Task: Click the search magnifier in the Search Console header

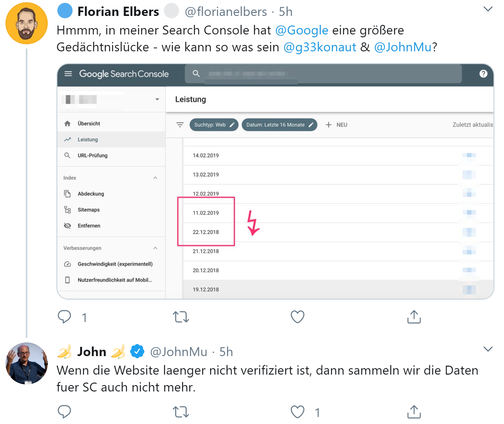Action: click(x=196, y=73)
